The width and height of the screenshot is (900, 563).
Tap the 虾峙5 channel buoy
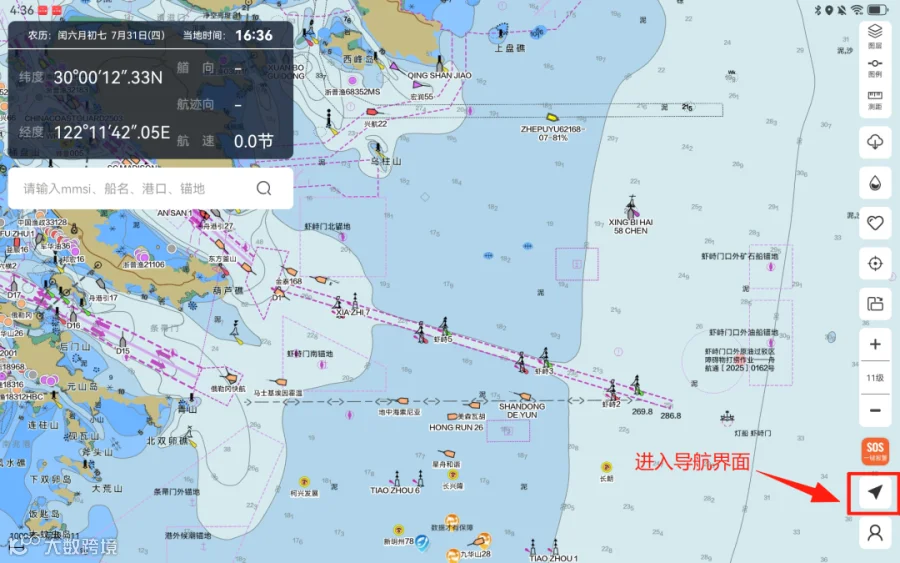(x=445, y=328)
